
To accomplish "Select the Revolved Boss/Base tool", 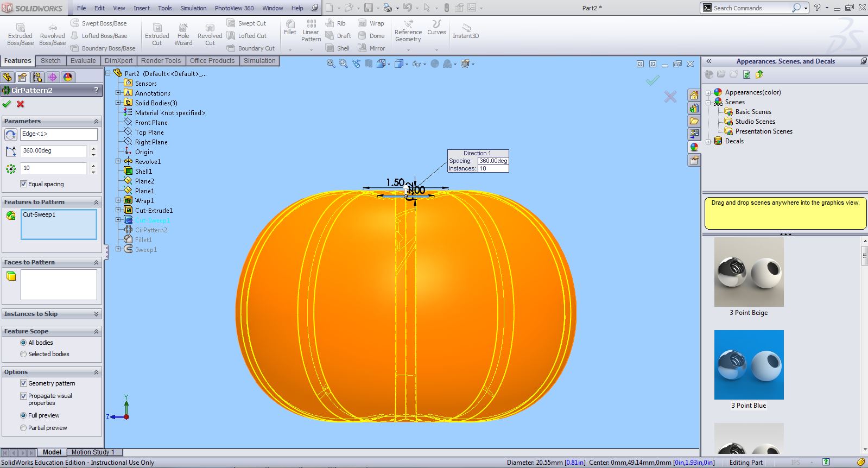I will coord(52,34).
